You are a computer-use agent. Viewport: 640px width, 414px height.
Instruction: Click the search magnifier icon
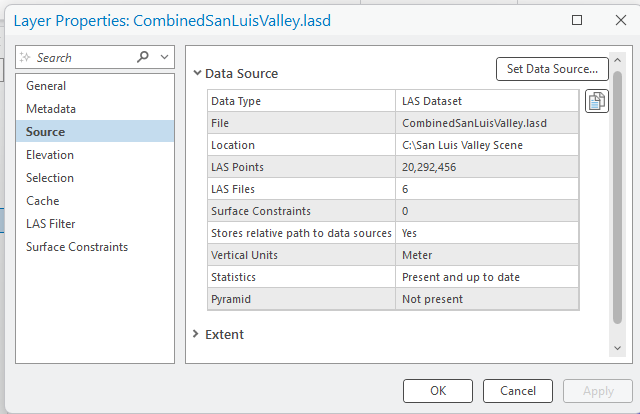[143, 57]
